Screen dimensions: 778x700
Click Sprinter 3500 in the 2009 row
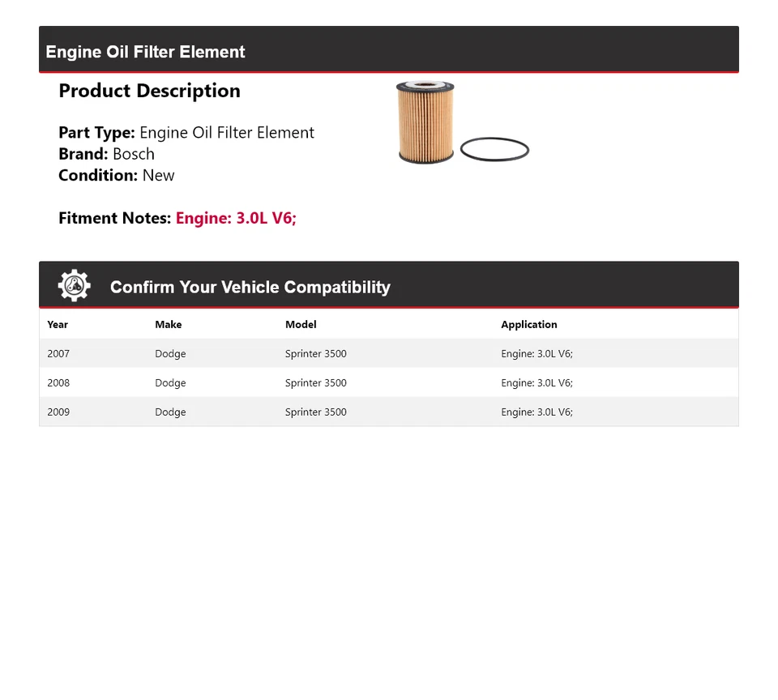pos(315,412)
